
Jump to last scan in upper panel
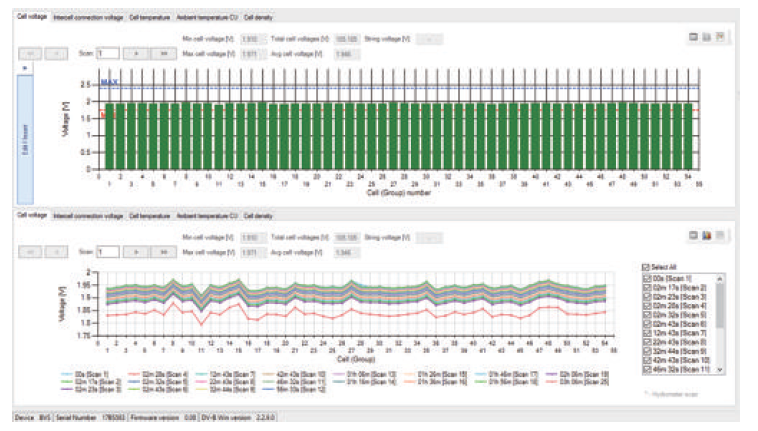tap(165, 52)
